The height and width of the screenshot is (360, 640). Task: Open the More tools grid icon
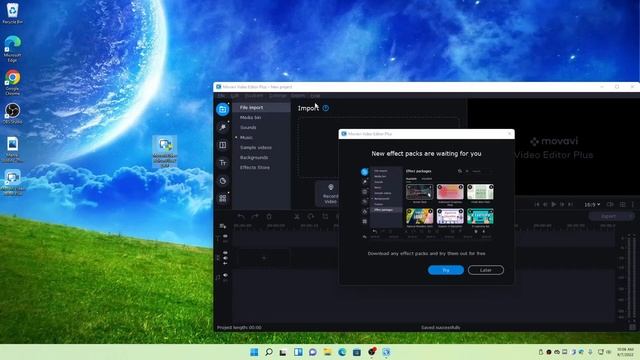pos(222,198)
